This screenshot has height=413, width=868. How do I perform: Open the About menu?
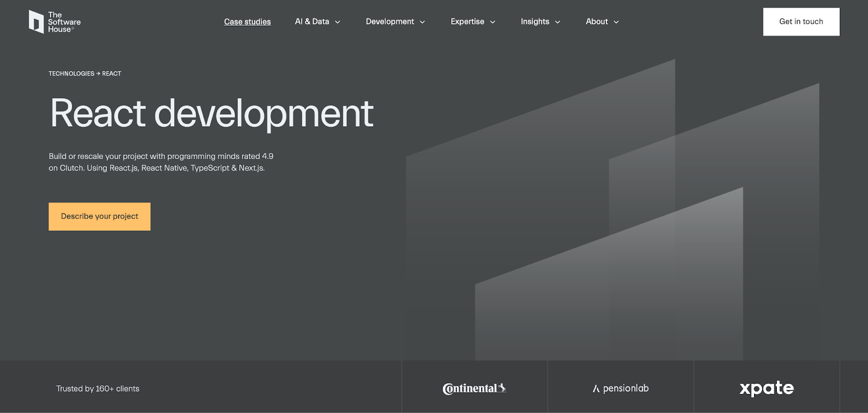pos(597,22)
